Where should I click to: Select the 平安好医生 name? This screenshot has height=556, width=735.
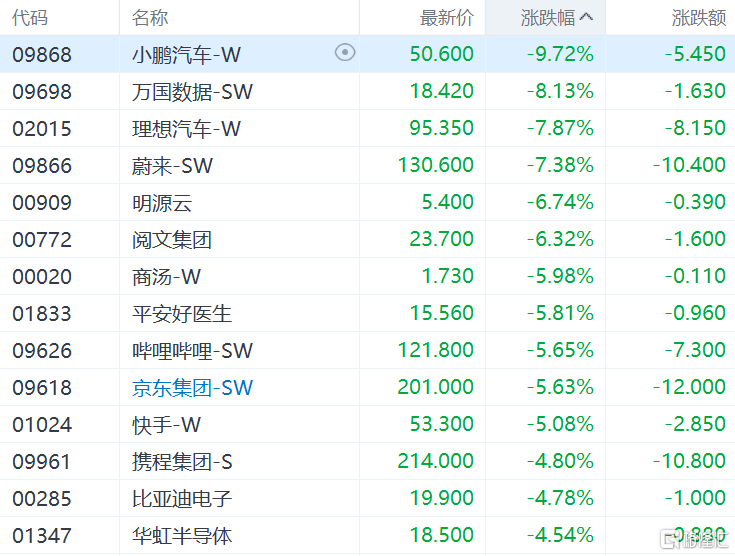[182, 314]
